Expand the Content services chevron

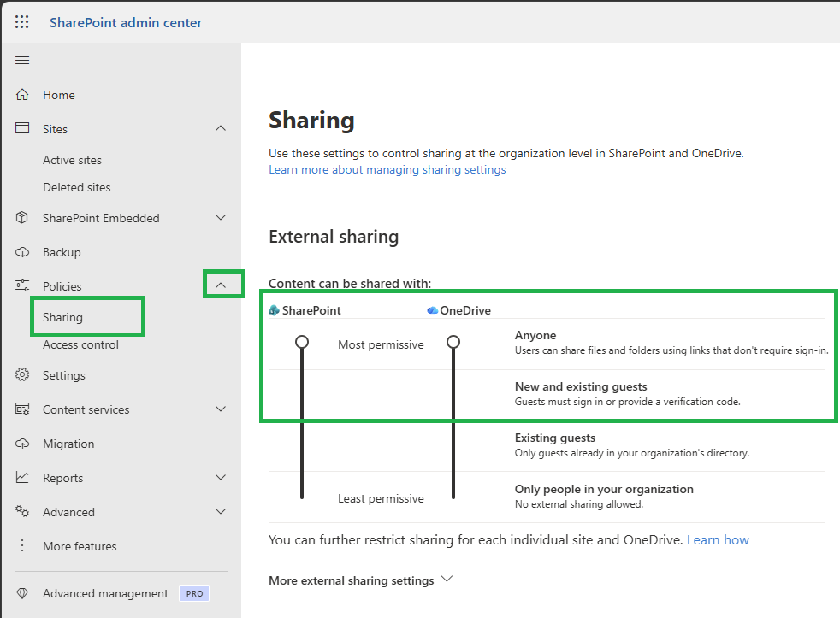click(221, 409)
